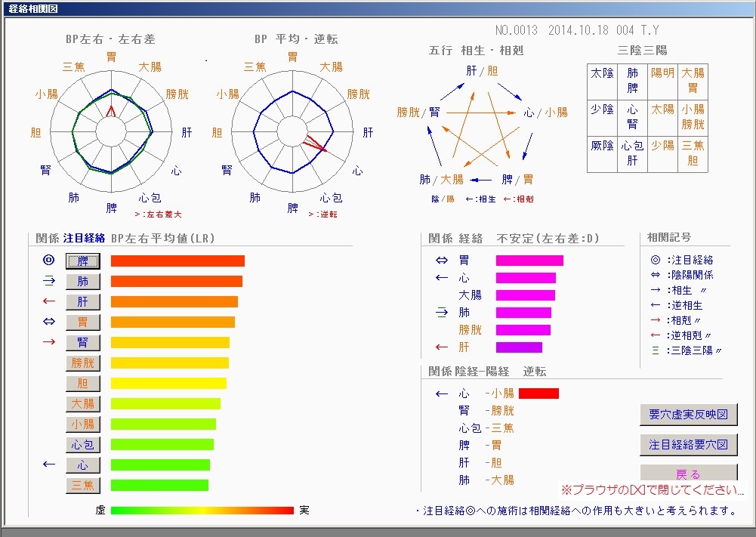
Task: Click the red 心-小腸 reversal bar
Action: pos(538,393)
